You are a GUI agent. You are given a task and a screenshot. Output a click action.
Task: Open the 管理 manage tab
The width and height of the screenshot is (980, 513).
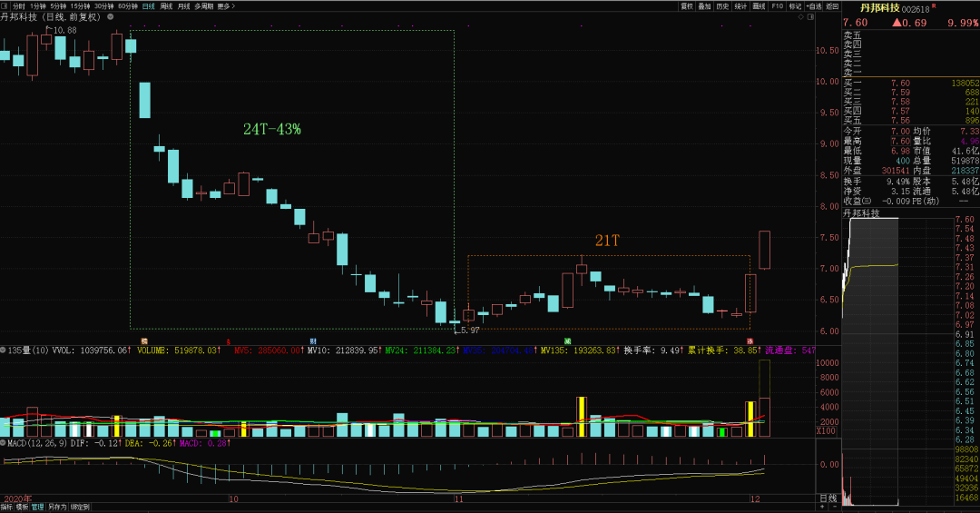click(x=37, y=508)
